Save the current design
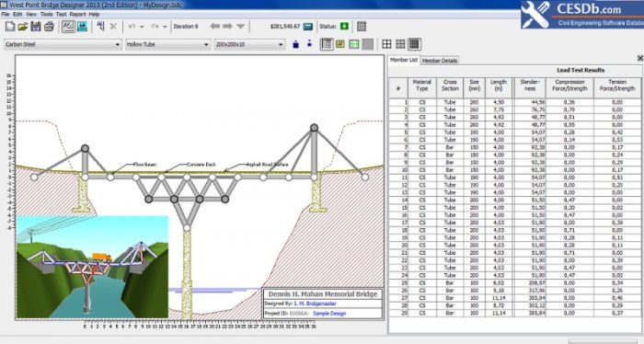The width and height of the screenshot is (644, 344). coord(36,27)
